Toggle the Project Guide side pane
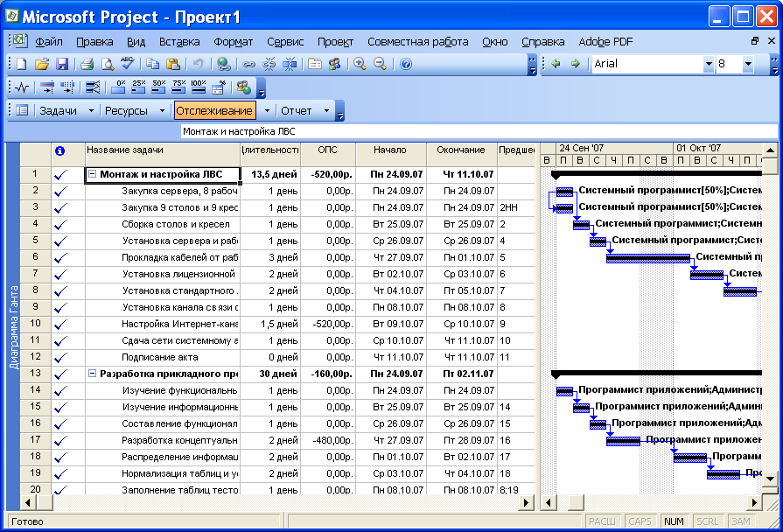 coord(22,110)
